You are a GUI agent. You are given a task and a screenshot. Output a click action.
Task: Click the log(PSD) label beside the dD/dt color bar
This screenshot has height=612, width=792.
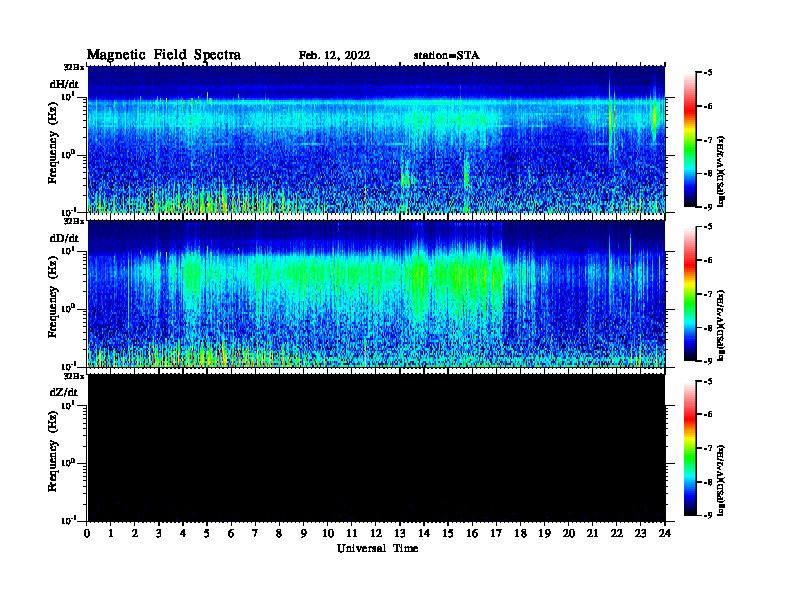tap(722, 325)
